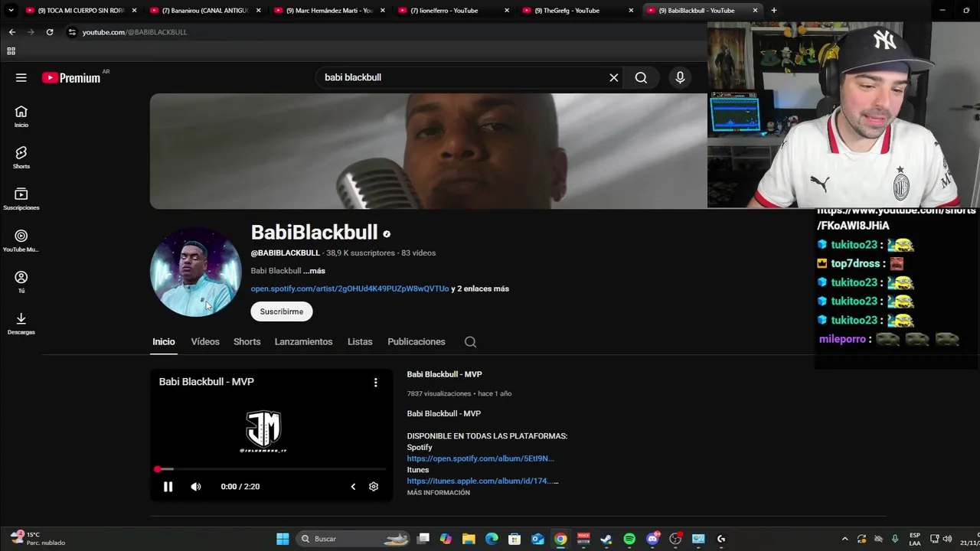Switch to Marc Hernández Marti tab
Viewport: 980px width, 551px height.
328,11
